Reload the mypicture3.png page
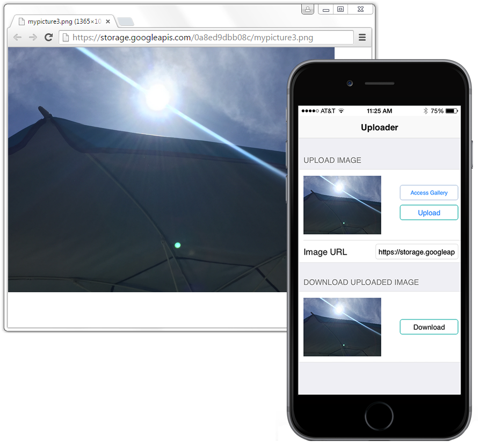478x448 pixels. tap(48, 38)
